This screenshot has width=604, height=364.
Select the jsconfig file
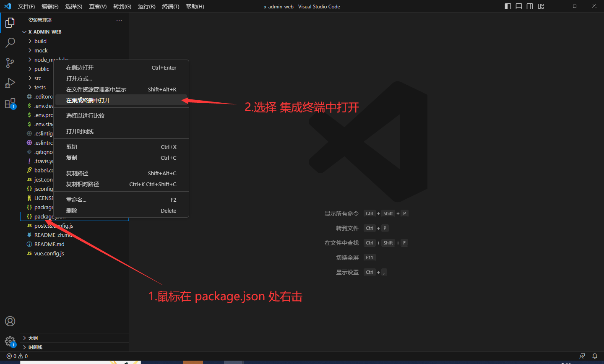coord(37,189)
